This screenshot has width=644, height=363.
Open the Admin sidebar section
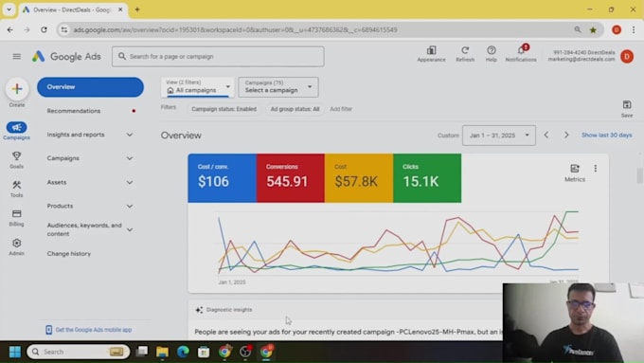click(16, 247)
